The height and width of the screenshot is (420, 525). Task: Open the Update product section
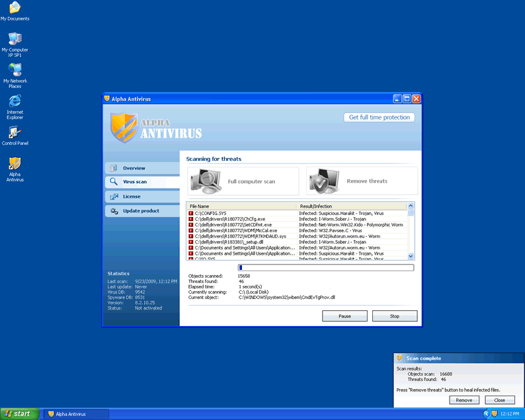point(141,211)
